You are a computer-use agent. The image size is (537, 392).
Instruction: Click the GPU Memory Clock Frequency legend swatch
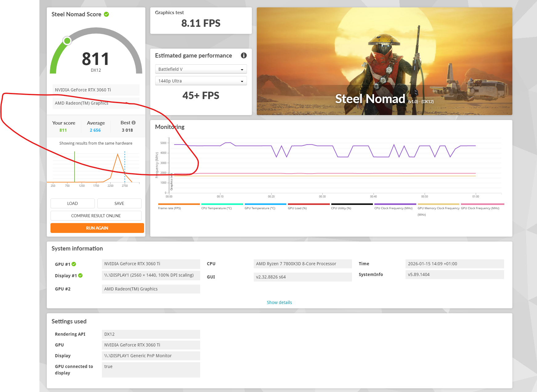pos(438,204)
